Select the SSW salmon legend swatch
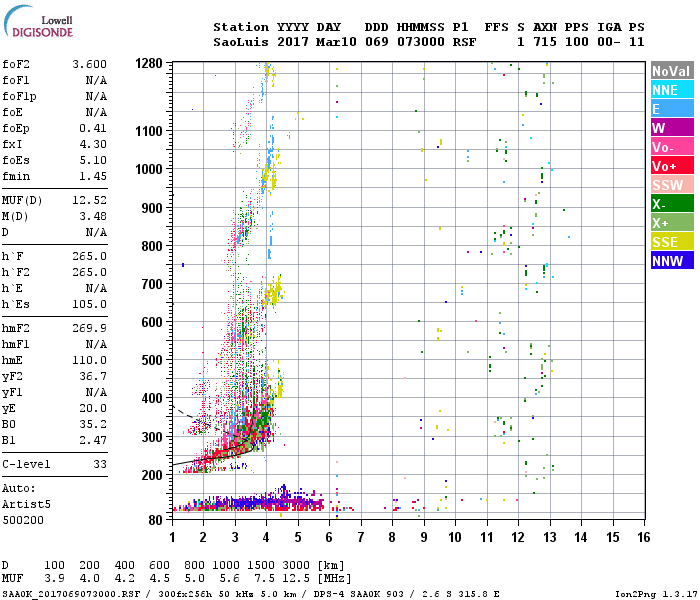The width and height of the screenshot is (700, 600). pyautogui.click(x=672, y=185)
